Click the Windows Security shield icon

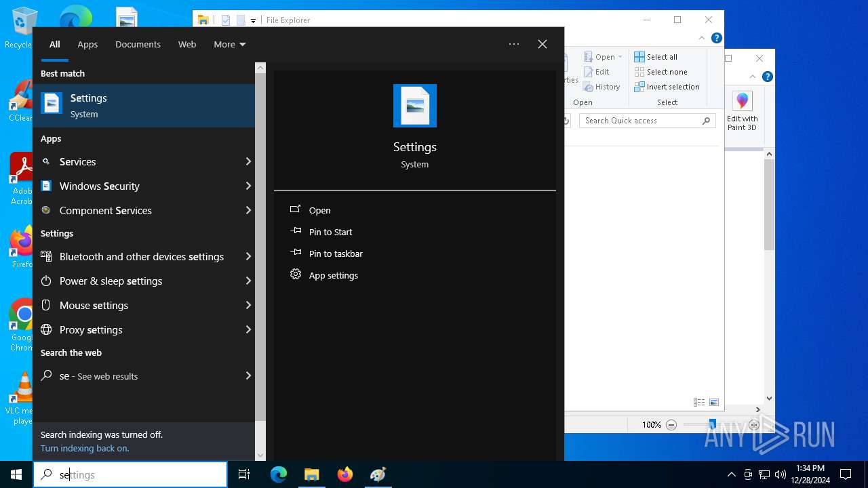click(46, 186)
